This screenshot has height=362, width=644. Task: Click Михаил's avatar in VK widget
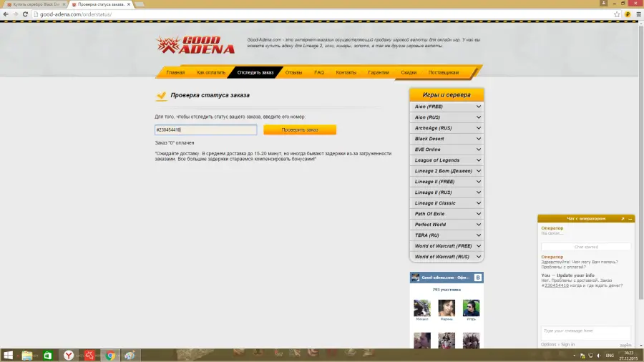tap(421, 308)
